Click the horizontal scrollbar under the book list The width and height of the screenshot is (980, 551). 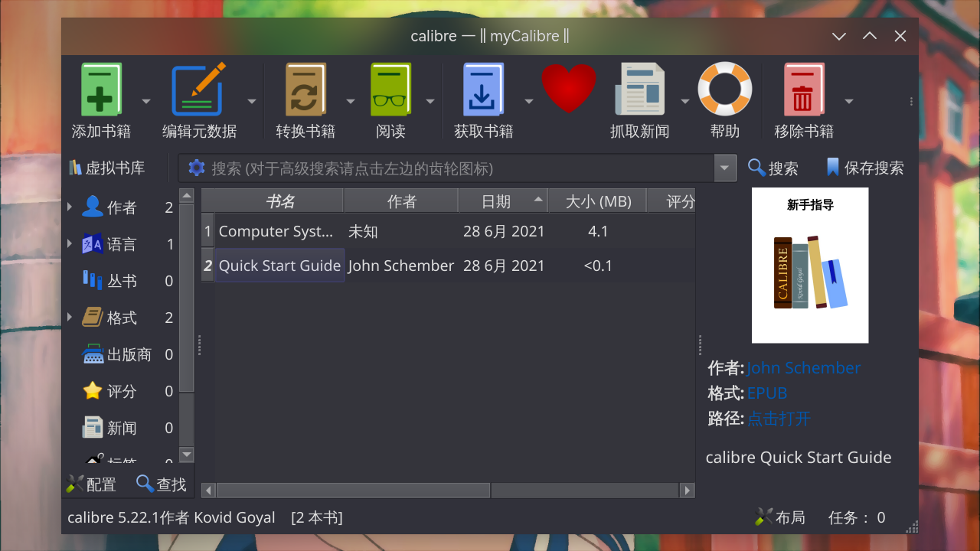pyautogui.click(x=354, y=491)
